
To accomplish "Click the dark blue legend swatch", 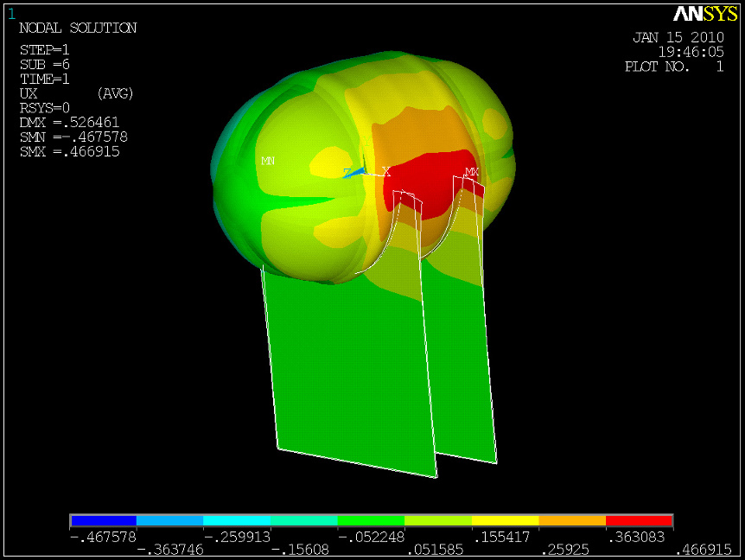I will [104, 520].
